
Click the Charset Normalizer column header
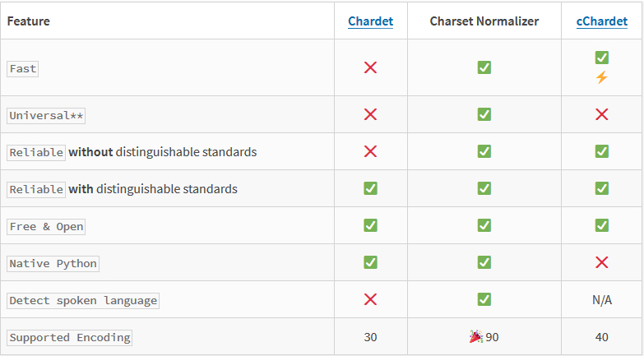pos(484,21)
